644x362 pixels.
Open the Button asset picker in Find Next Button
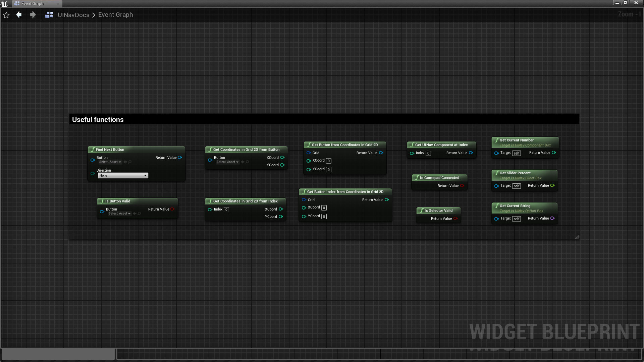coord(109,162)
